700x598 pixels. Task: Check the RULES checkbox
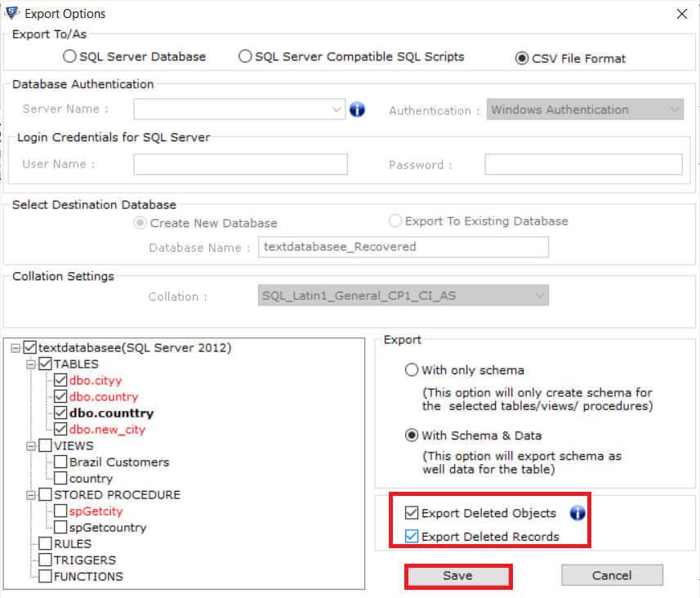pos(45,543)
